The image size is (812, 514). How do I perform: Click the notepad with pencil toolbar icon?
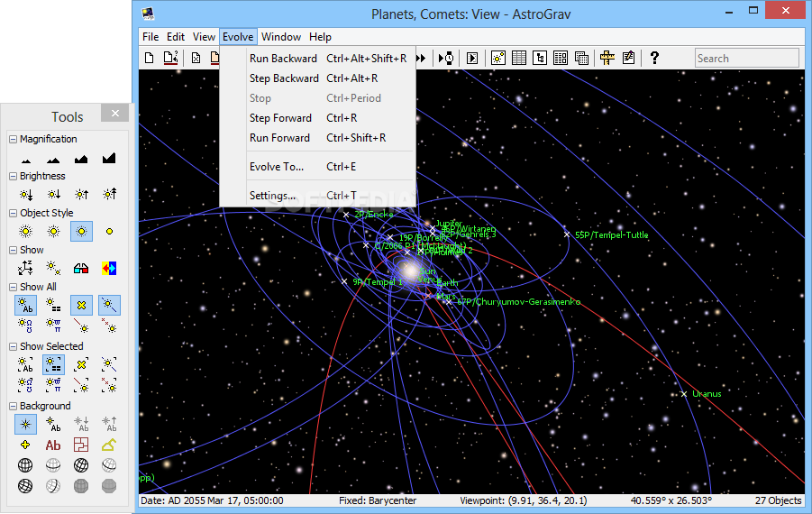coord(629,58)
